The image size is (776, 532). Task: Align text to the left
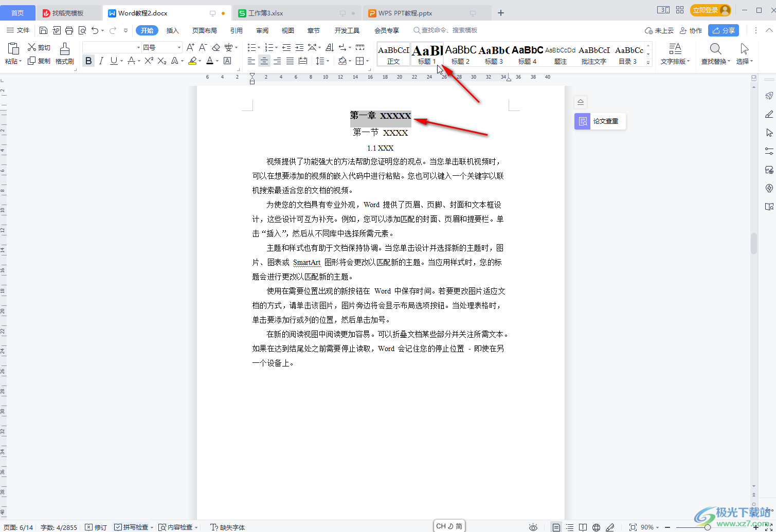(251, 61)
